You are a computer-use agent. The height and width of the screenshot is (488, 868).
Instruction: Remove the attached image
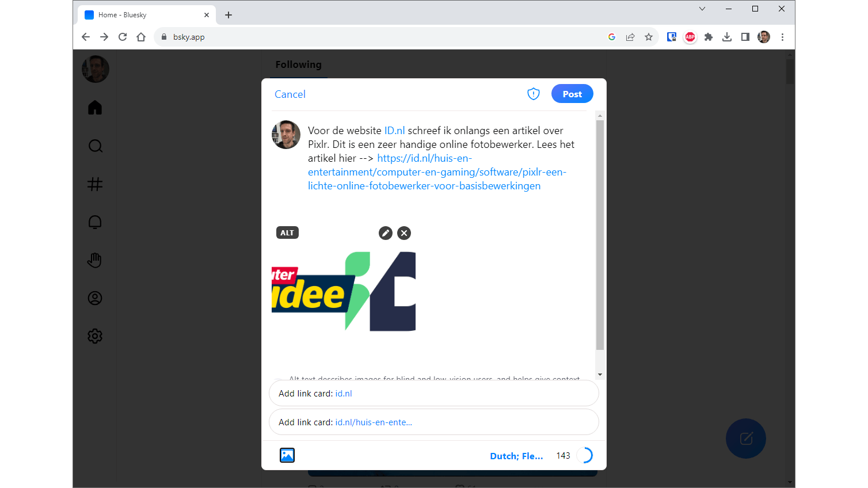point(404,233)
